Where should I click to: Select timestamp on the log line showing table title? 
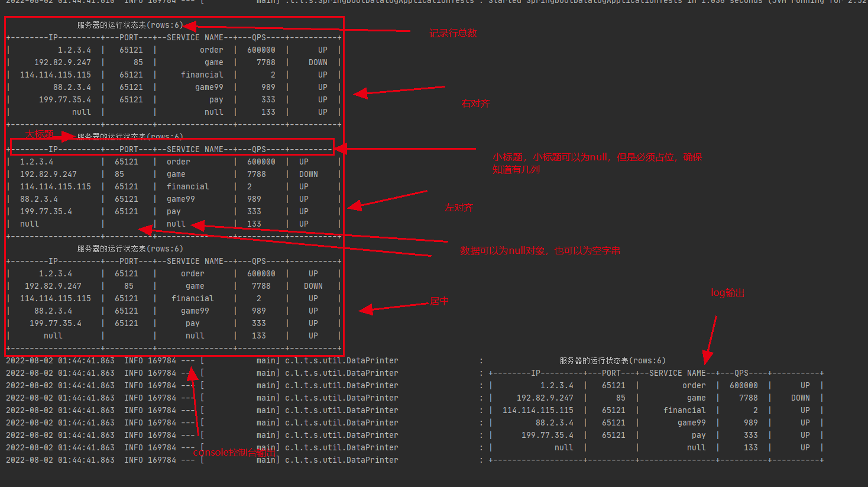(60, 360)
